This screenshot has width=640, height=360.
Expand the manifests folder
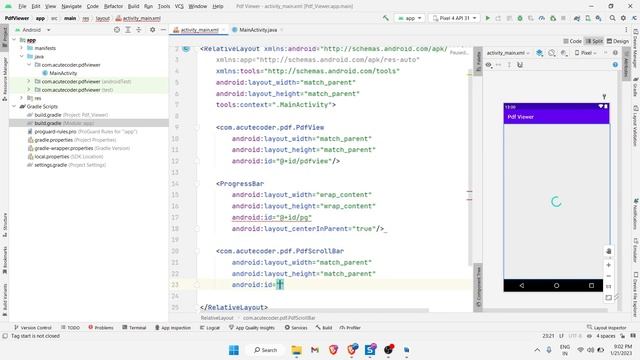[22, 48]
